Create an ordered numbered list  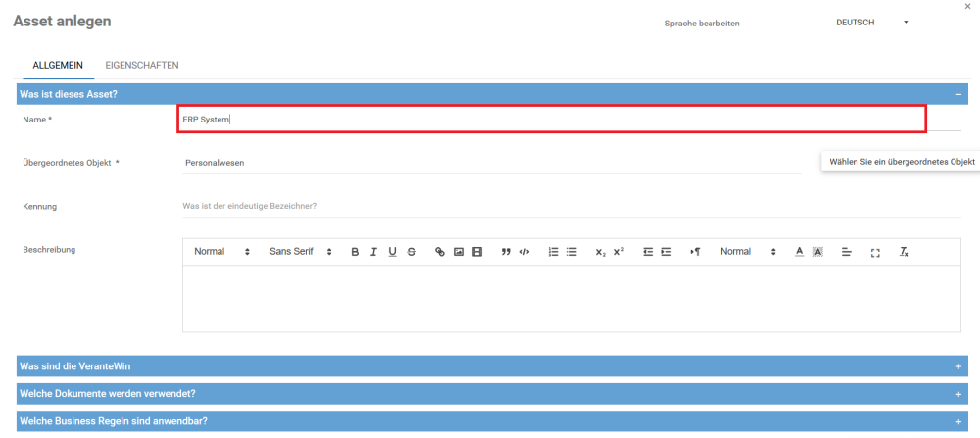(x=553, y=252)
